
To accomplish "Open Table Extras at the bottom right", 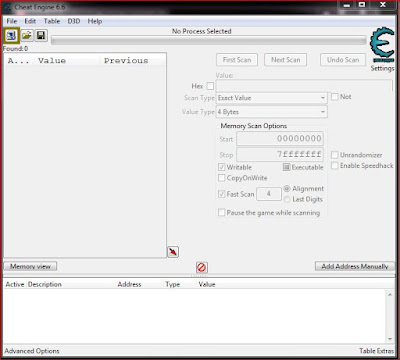I will click(376, 351).
